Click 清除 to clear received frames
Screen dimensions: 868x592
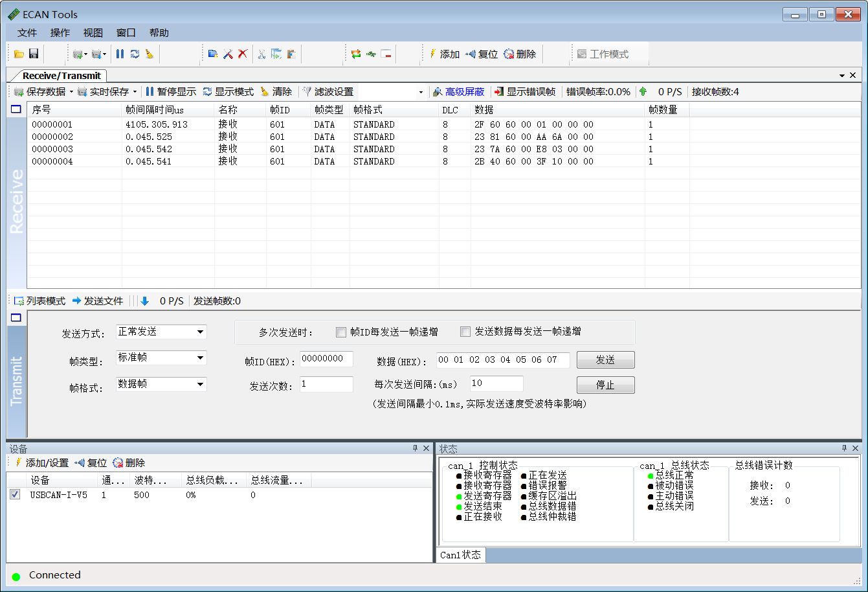tap(276, 92)
